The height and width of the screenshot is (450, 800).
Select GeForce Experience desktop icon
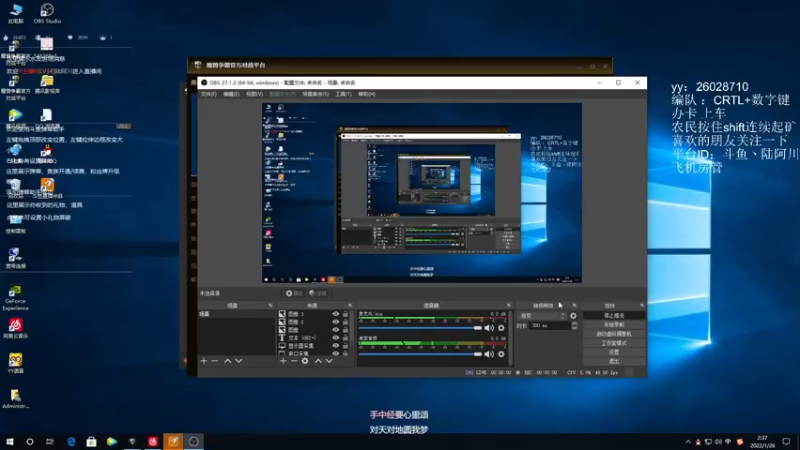15,298
